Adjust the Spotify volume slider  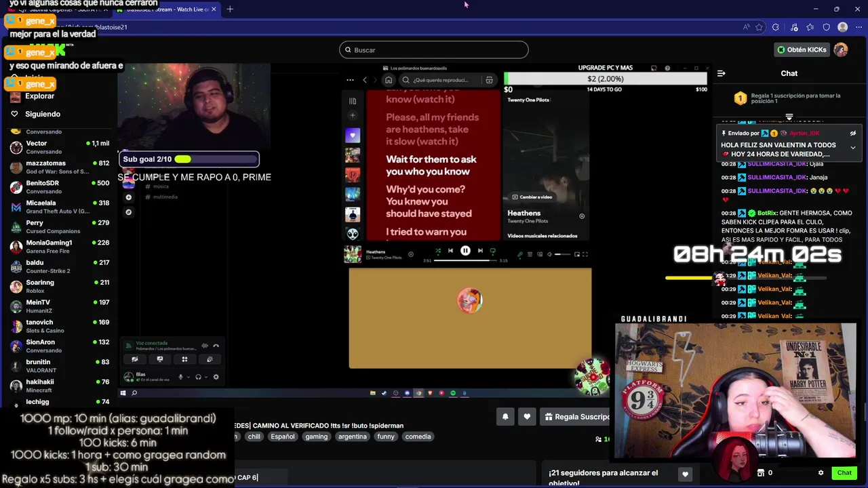(x=562, y=254)
